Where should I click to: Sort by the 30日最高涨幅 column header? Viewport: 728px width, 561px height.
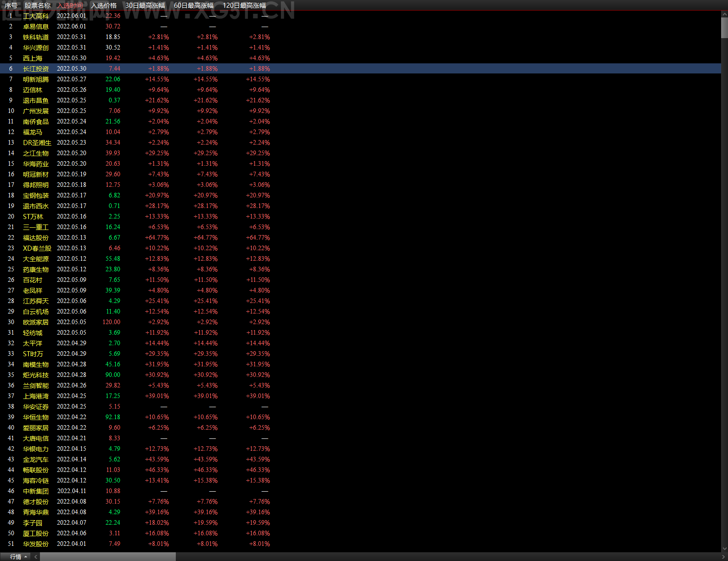145,6
